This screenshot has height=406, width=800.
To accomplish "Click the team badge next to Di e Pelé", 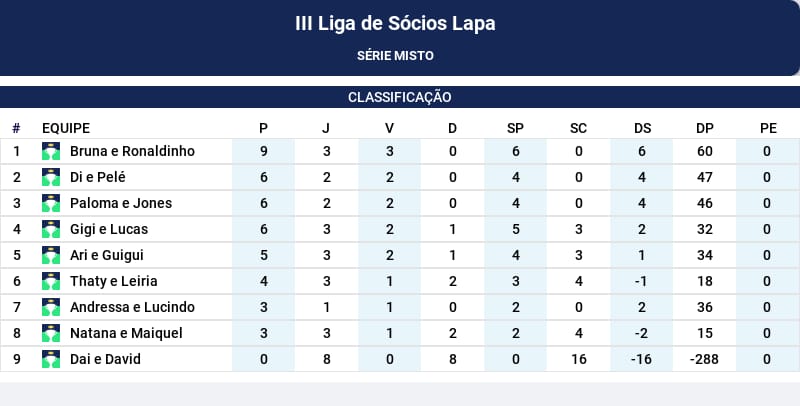I will point(51,177).
